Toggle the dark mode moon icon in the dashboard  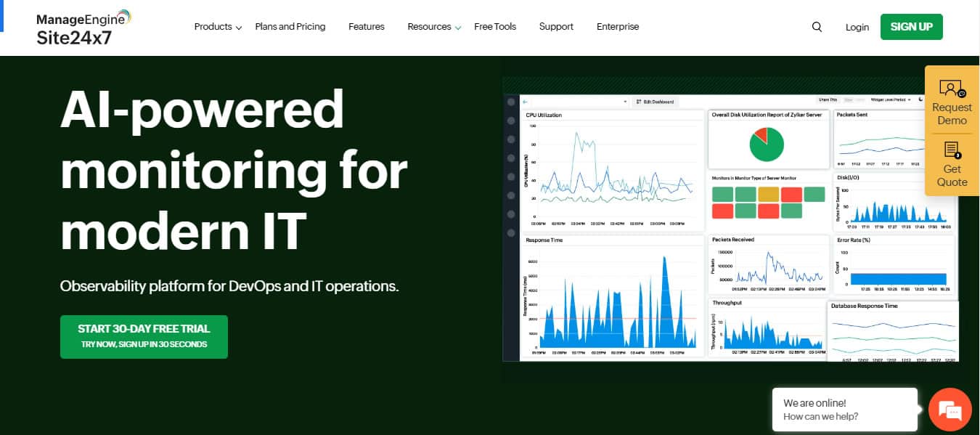tap(920, 99)
